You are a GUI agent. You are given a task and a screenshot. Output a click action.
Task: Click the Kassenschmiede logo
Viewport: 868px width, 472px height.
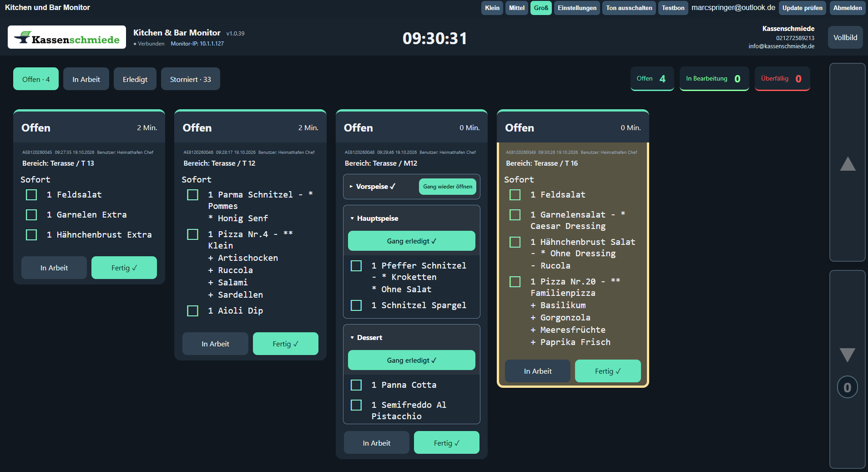pyautogui.click(x=67, y=37)
